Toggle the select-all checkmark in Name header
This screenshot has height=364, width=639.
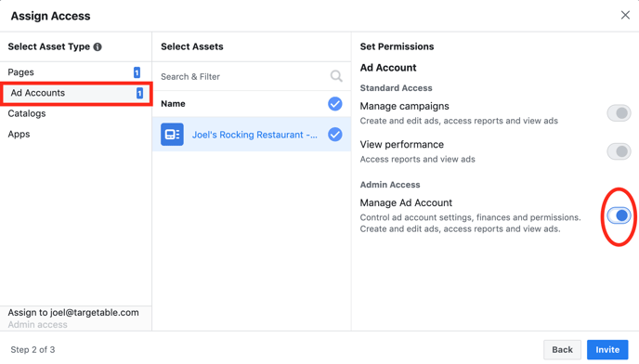[335, 104]
